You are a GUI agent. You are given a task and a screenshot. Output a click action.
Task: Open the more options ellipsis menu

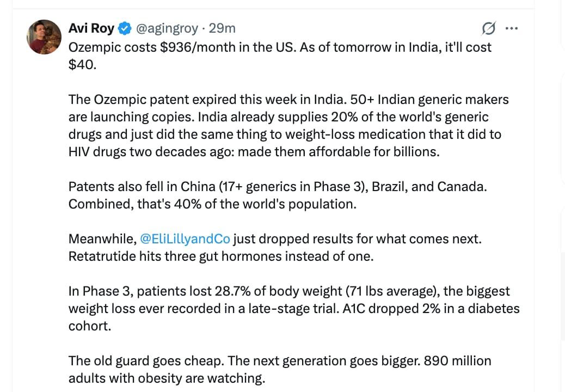[x=512, y=28]
